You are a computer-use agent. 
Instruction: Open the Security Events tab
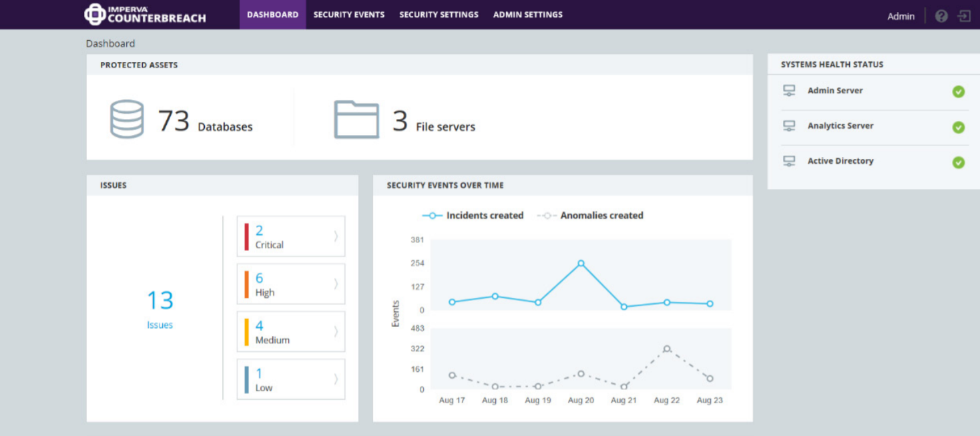click(348, 15)
